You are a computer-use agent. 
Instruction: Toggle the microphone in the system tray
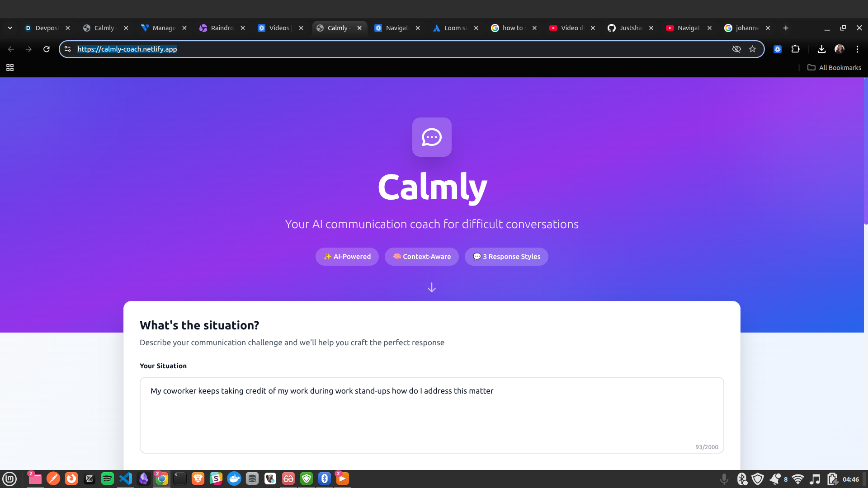[724, 479]
